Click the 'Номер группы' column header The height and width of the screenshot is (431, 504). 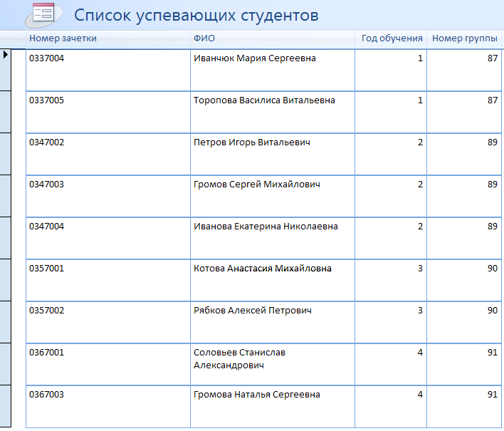[x=464, y=38]
